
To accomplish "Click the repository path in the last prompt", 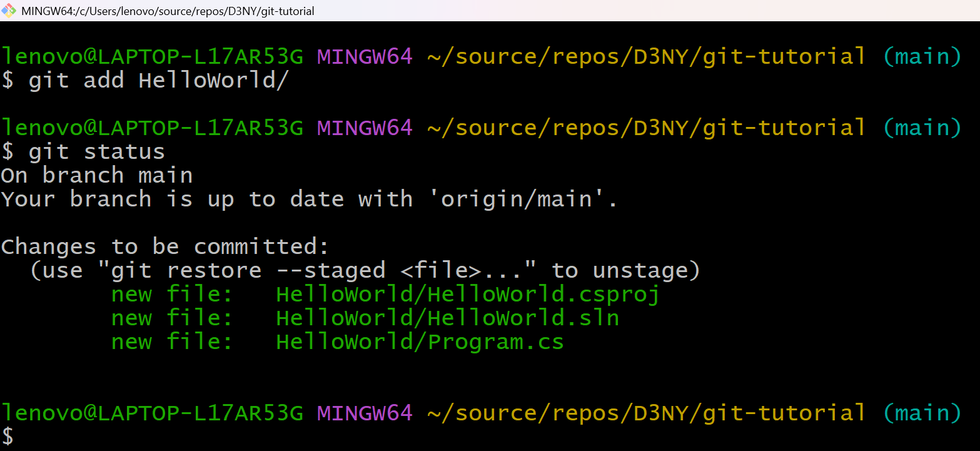I will (647, 413).
